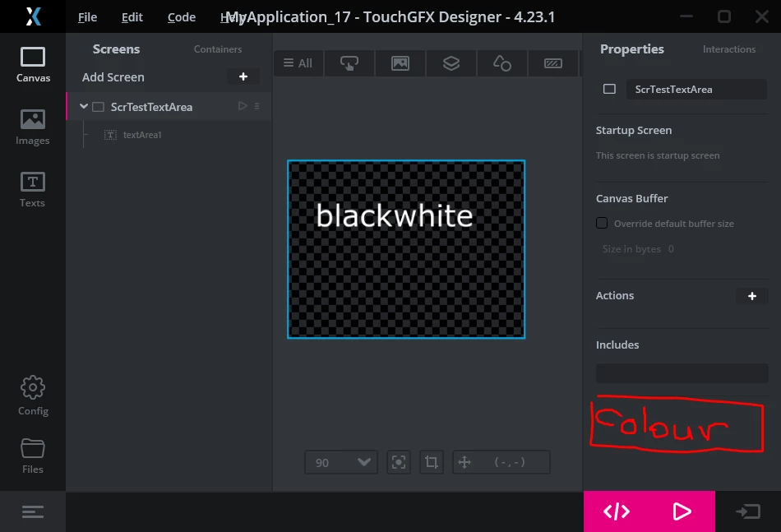Click the position coordinates (-,-) field
The height and width of the screenshot is (532, 781).
[509, 462]
